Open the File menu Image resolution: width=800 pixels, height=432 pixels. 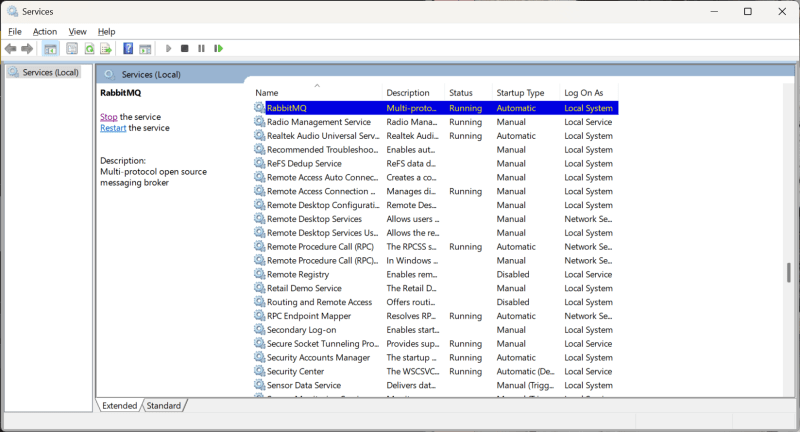pyautogui.click(x=15, y=32)
